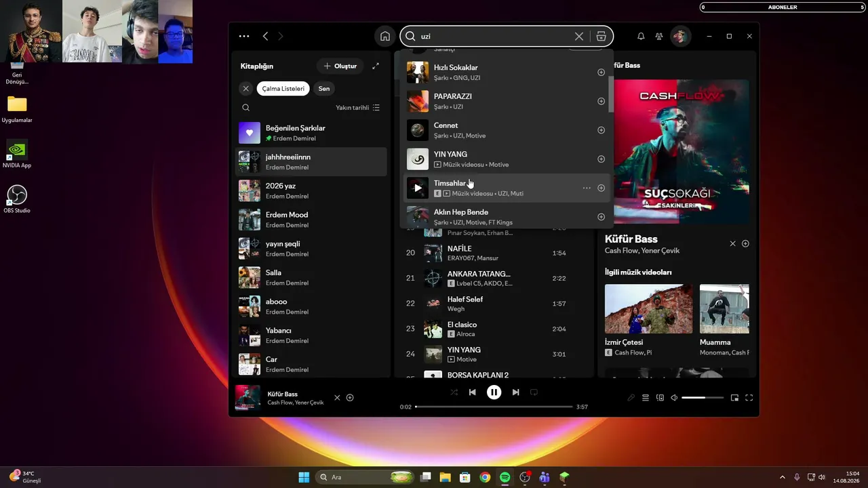Open the İzmir Çetesi music video thumbnail
Image resolution: width=868 pixels, height=488 pixels.
coord(649,308)
